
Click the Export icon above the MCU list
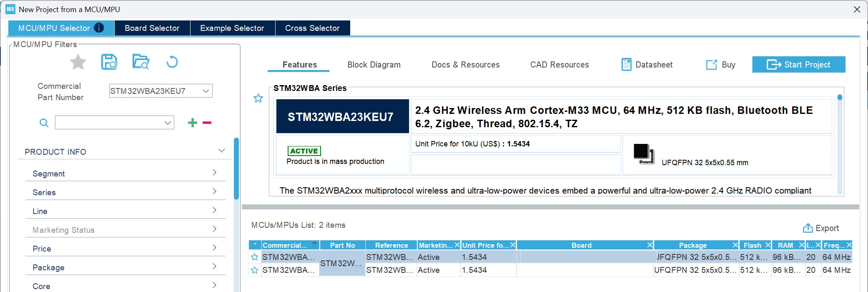[808, 228]
